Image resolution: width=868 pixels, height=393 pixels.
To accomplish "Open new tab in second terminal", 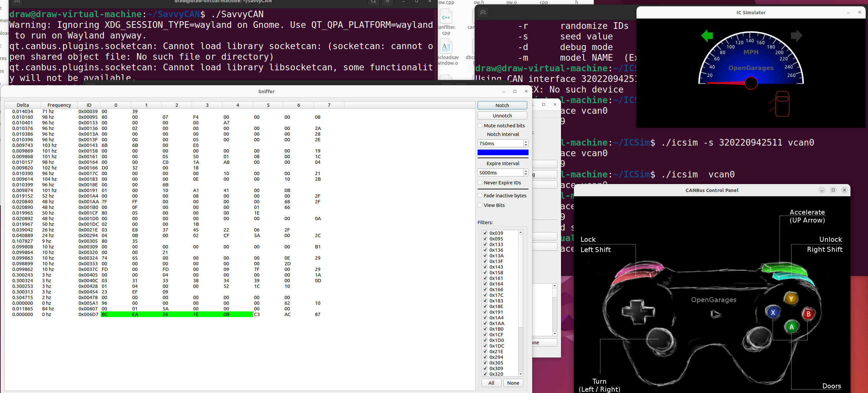I will 483,13.
